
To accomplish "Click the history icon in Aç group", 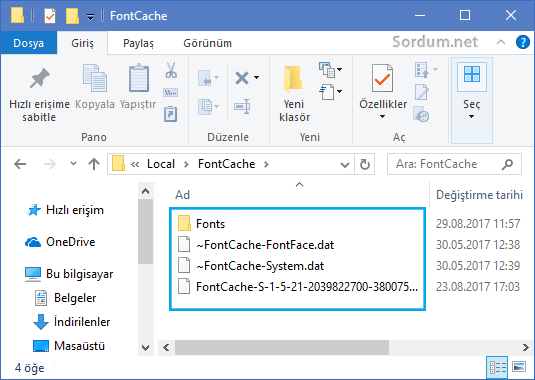I will coord(421,114).
